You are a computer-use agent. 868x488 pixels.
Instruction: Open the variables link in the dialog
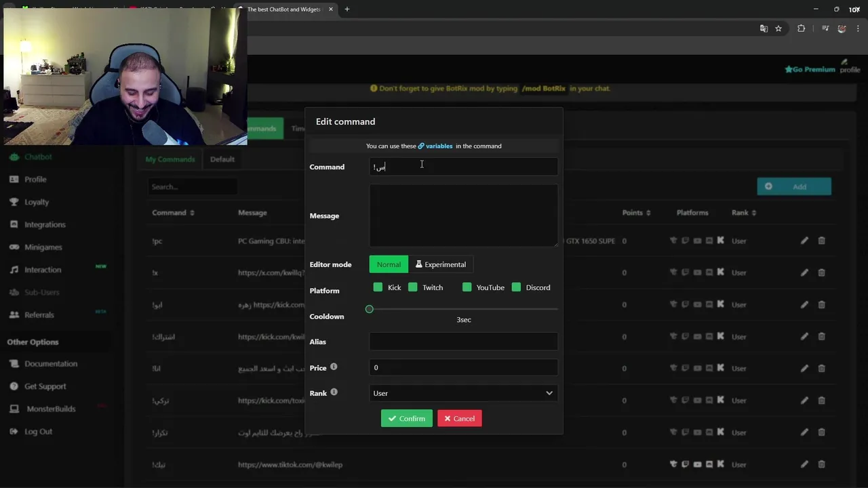point(435,146)
